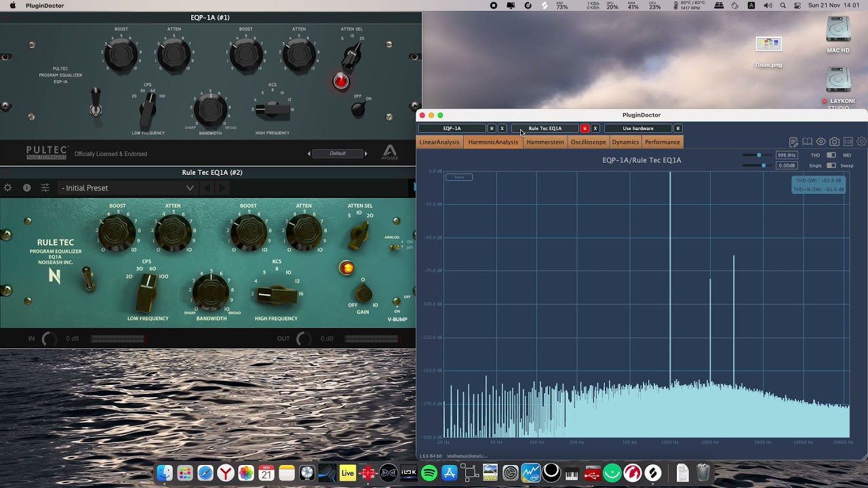Image resolution: width=868 pixels, height=488 pixels.
Task: Click the 1|2 compare icon in PluginDoctor
Action: point(848,142)
